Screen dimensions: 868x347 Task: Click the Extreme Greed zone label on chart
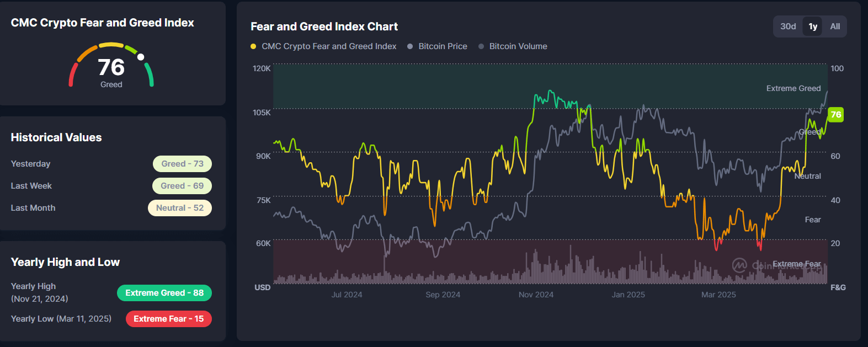(793, 88)
